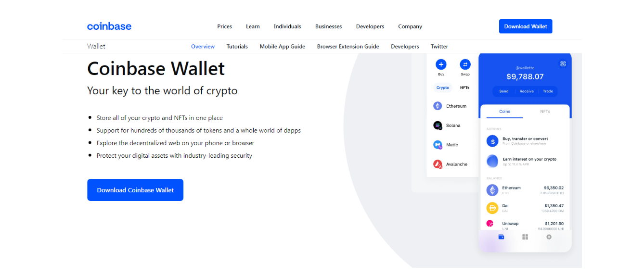Select the Matic coin icon

click(438, 145)
